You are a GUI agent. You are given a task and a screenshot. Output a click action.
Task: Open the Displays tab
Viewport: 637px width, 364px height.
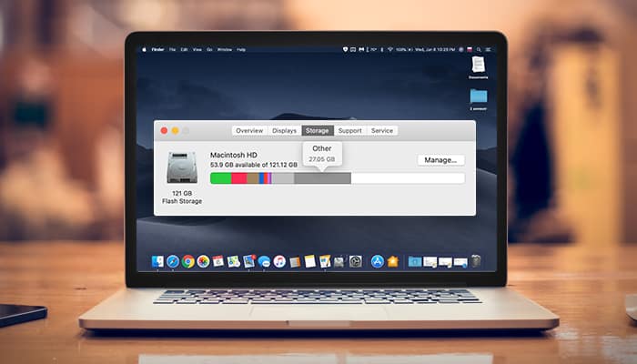pos(284,130)
